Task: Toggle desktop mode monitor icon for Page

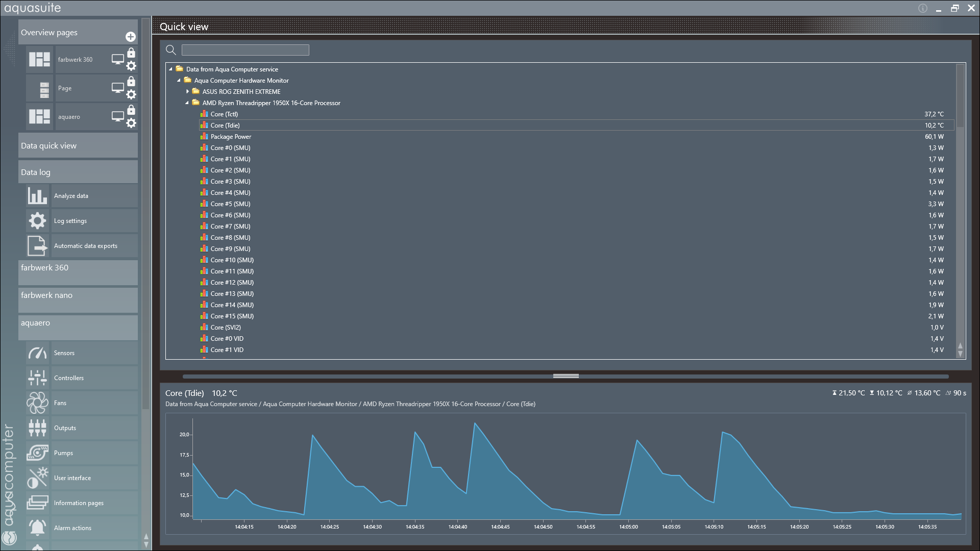Action: pos(118,88)
